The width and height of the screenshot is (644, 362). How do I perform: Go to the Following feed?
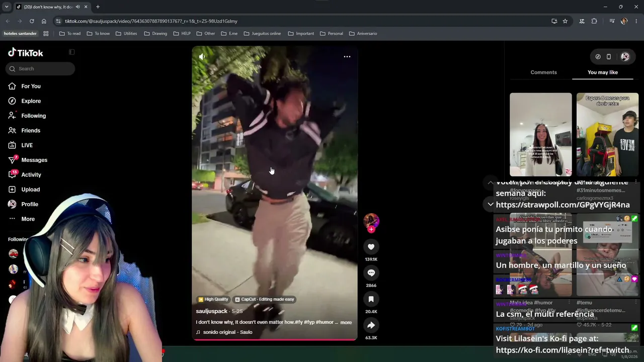[x=27, y=116]
